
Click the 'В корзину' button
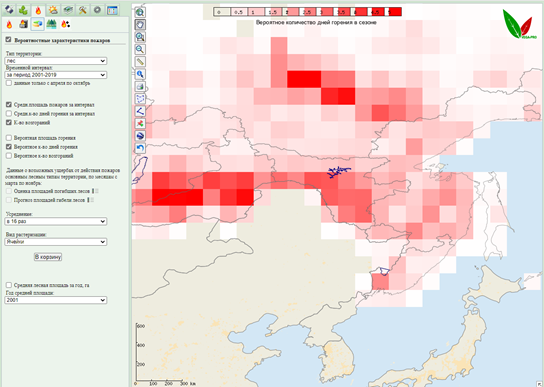tap(48, 257)
